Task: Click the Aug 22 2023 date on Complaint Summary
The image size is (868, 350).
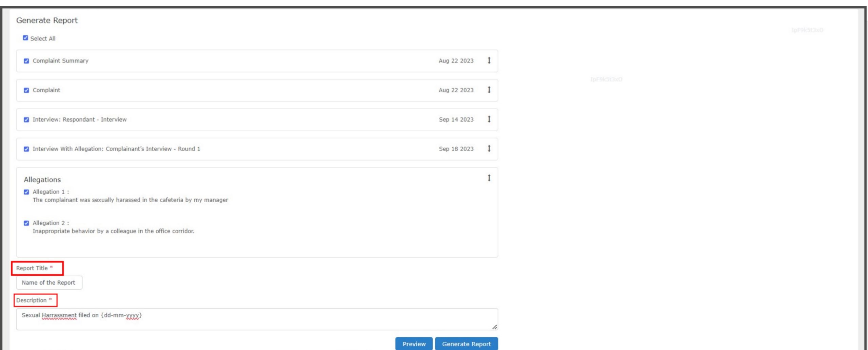Action: pos(456,61)
